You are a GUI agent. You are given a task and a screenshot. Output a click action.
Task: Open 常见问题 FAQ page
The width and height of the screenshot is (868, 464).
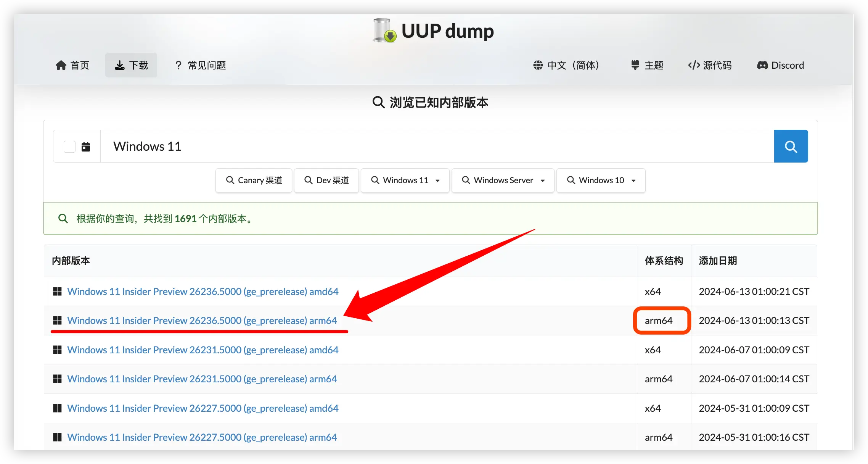click(200, 65)
